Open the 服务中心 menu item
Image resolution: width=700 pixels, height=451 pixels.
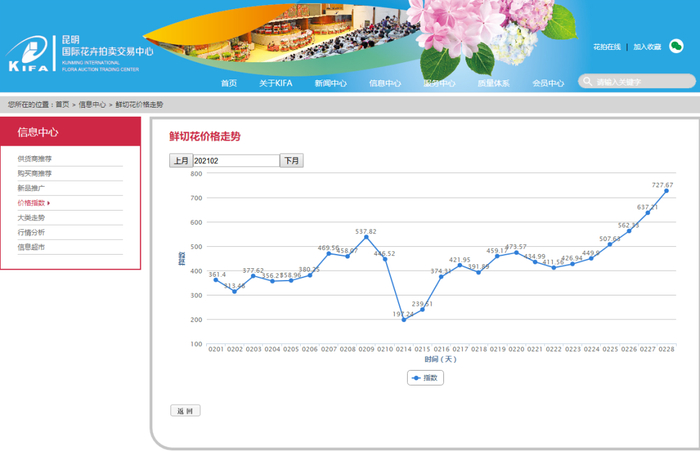[x=439, y=83]
